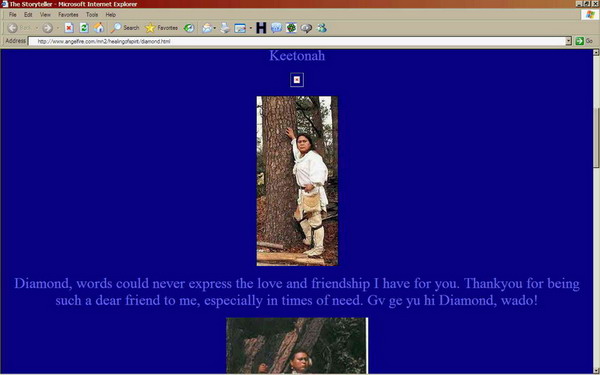Click the Back navigation button
Viewport: 600px width, 375px height.
(20, 28)
